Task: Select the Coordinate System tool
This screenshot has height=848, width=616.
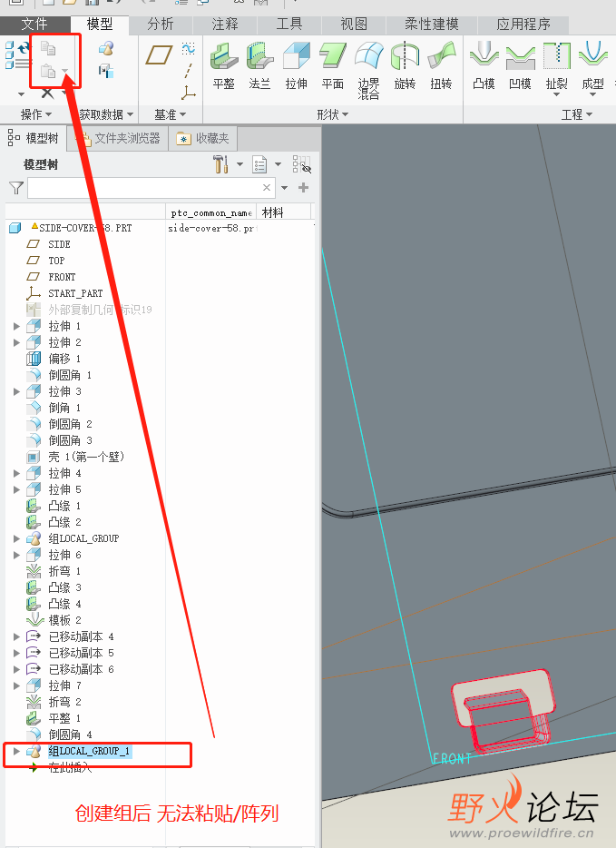Action: click(x=189, y=93)
